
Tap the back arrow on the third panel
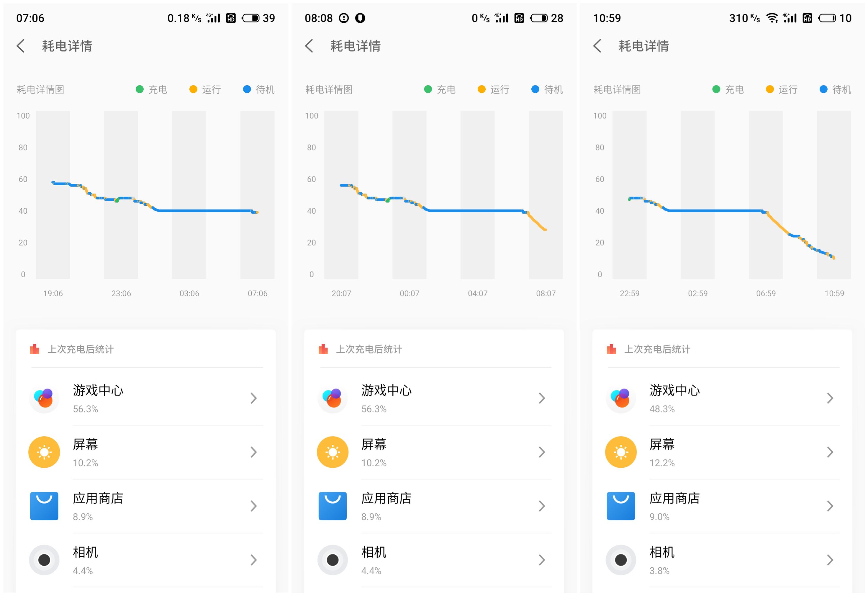coord(597,46)
